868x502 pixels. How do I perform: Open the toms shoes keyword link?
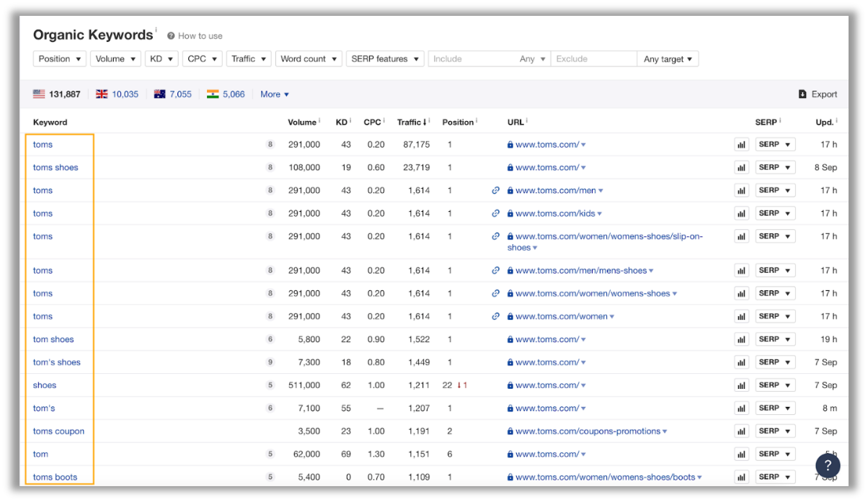click(x=56, y=167)
